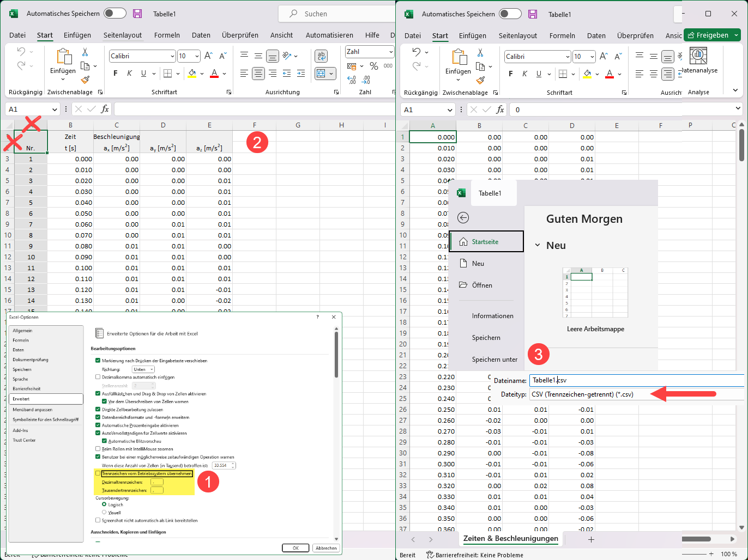This screenshot has width=748, height=560.
Task: Click OK in Excel-Optionen dialog
Action: click(295, 548)
